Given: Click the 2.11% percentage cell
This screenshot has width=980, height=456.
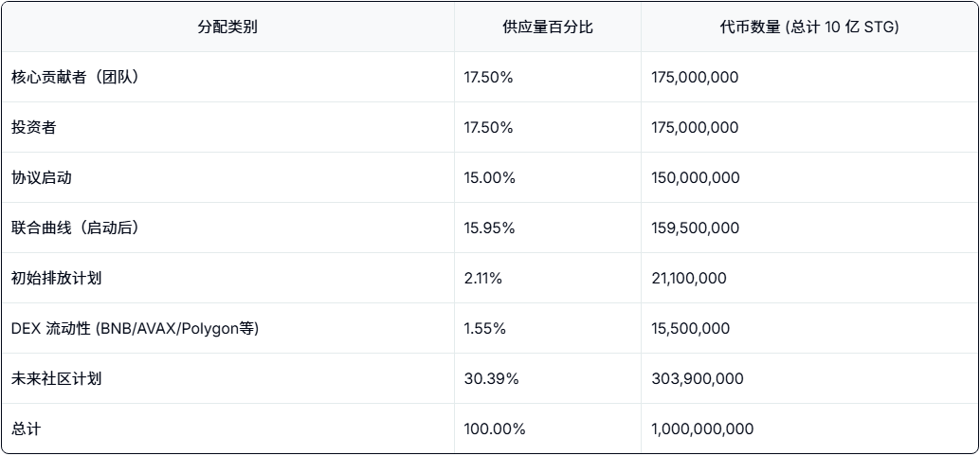Looking at the screenshot, I should (x=483, y=278).
